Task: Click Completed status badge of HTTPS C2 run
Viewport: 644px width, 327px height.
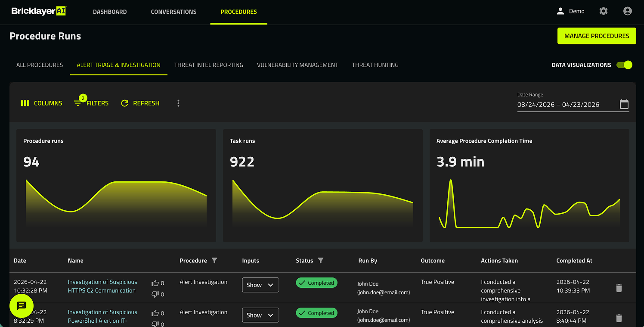Action: pyautogui.click(x=316, y=283)
